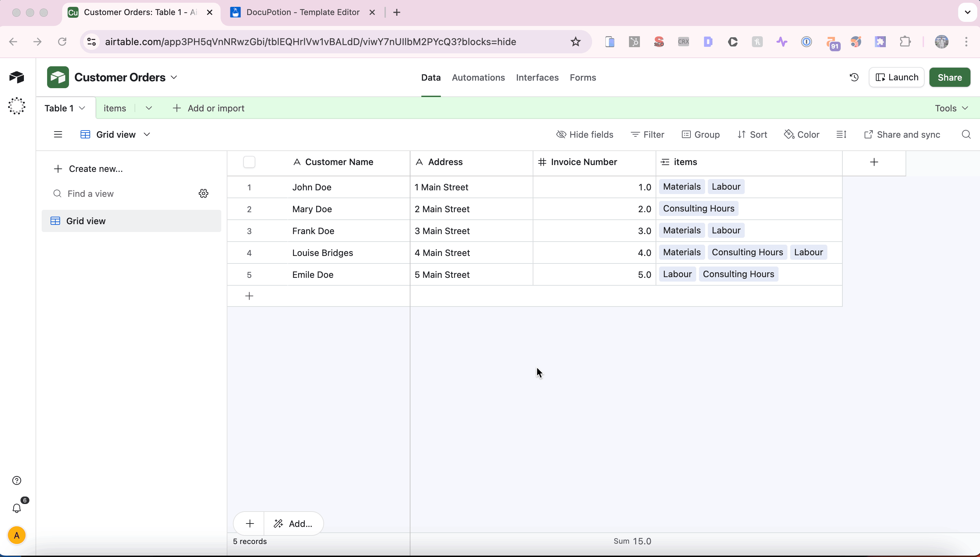
Task: Click the Airtable home logo icon
Action: (x=17, y=77)
